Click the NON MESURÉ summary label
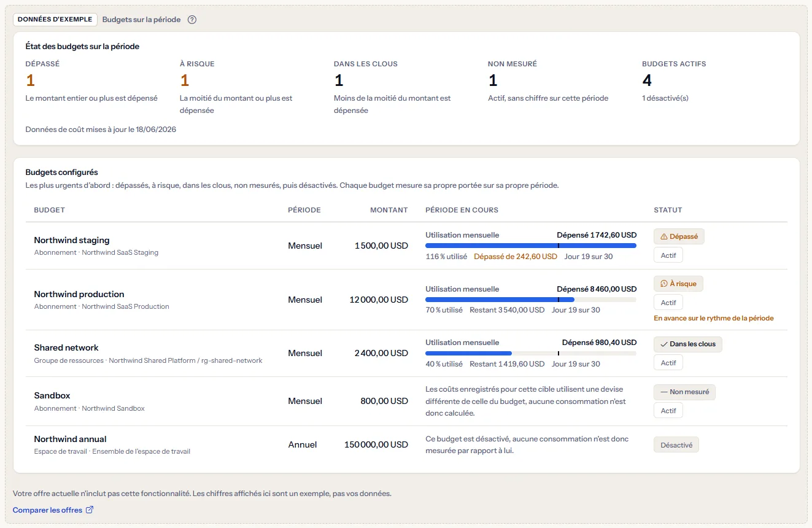Viewport: 812px width, 528px height. (512, 64)
